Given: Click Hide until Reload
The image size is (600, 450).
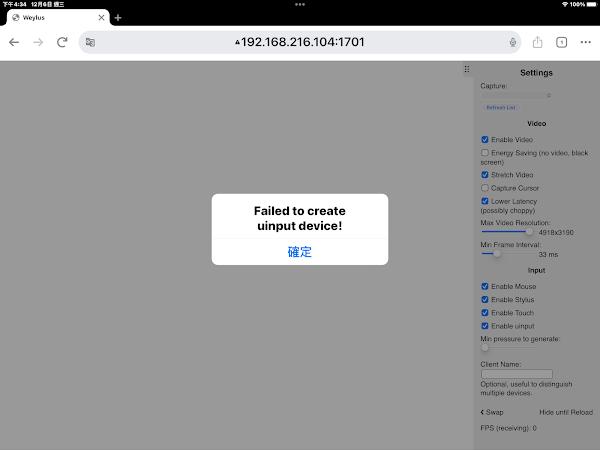Looking at the screenshot, I should point(566,412).
